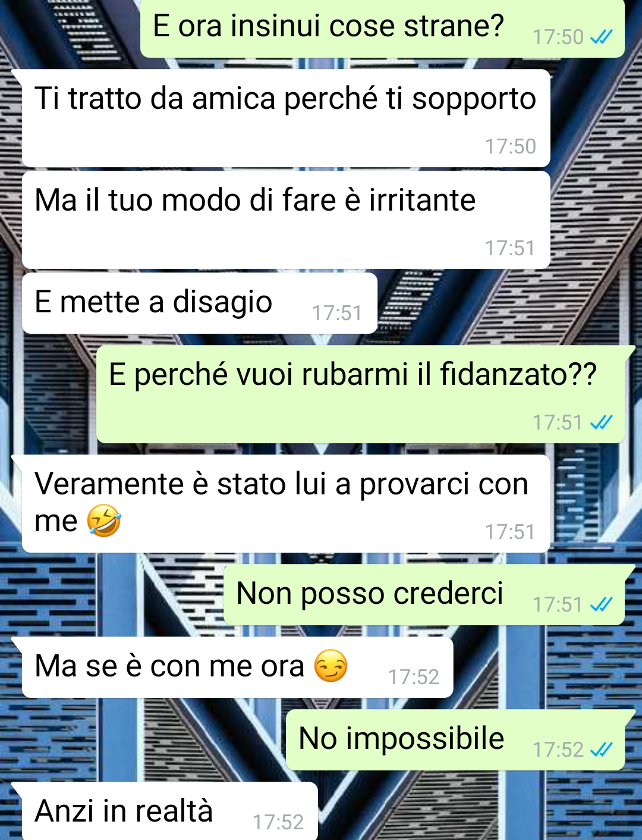This screenshot has width=642, height=840.
Task: Tap 17:52 timestamp on 'Ma se è con me ora'
Action: (414, 677)
